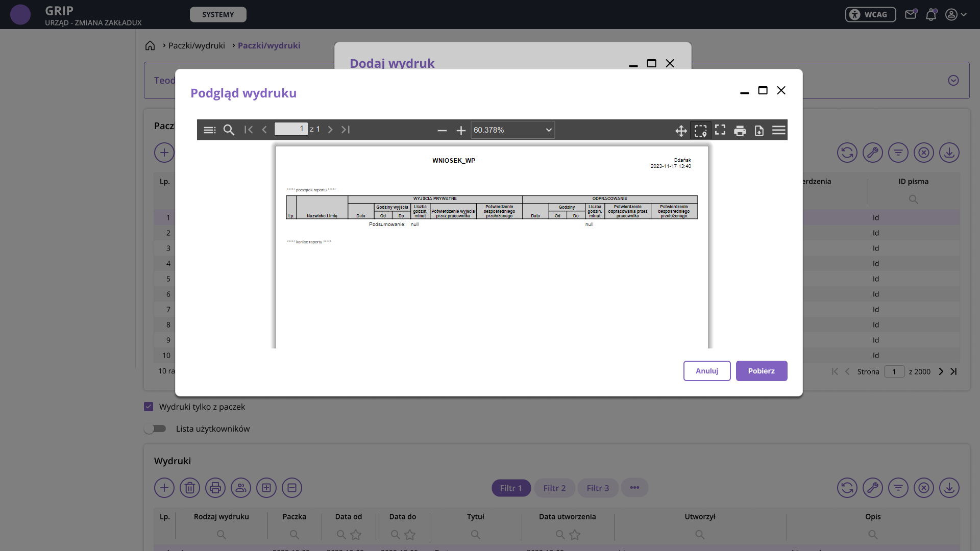Add a new item in Paczki panel

(x=164, y=153)
